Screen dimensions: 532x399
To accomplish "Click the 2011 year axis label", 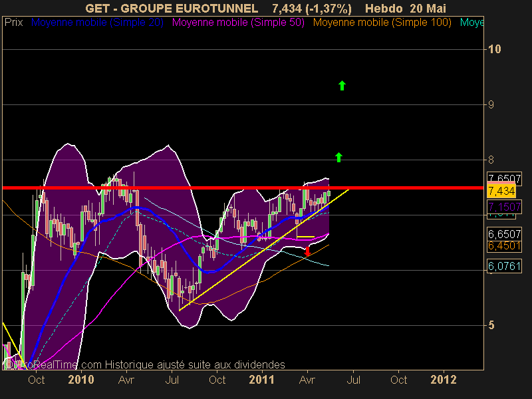I will (261, 380).
